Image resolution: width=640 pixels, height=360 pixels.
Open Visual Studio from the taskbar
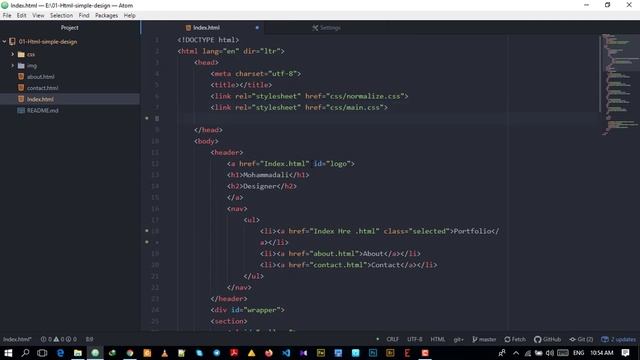(x=303, y=353)
